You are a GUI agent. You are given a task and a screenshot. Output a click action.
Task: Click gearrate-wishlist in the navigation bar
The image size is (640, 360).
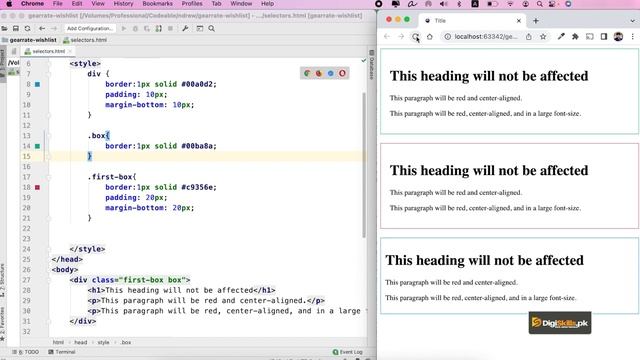pyautogui.click(x=29, y=40)
